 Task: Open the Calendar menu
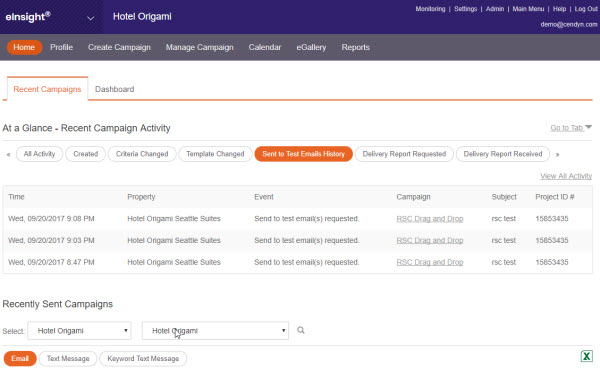click(265, 47)
